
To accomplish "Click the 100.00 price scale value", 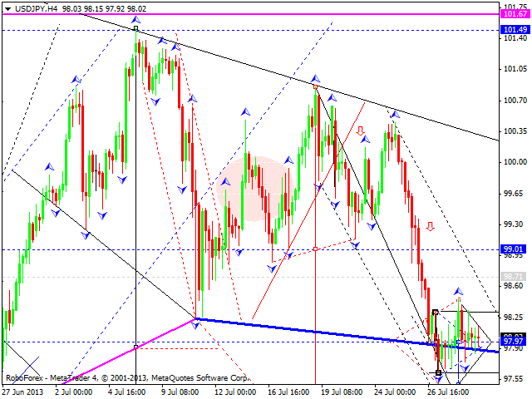I will coord(515,162).
